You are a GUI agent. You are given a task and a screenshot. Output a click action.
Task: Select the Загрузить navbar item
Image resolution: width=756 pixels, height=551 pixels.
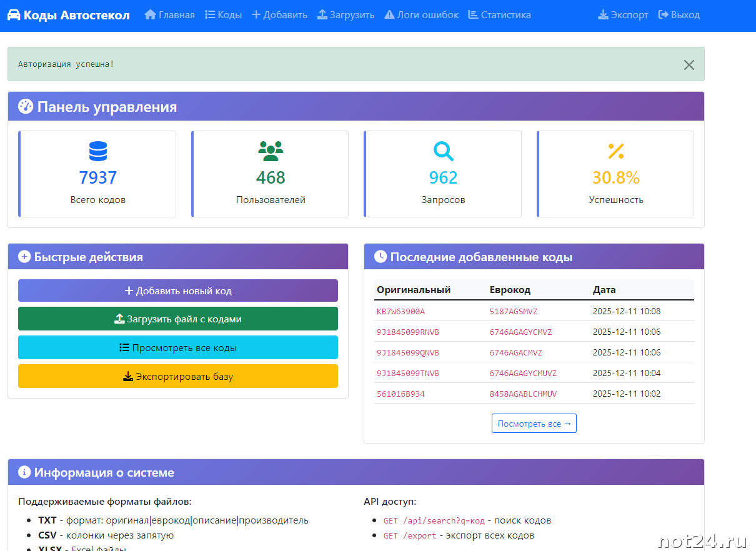[346, 15]
